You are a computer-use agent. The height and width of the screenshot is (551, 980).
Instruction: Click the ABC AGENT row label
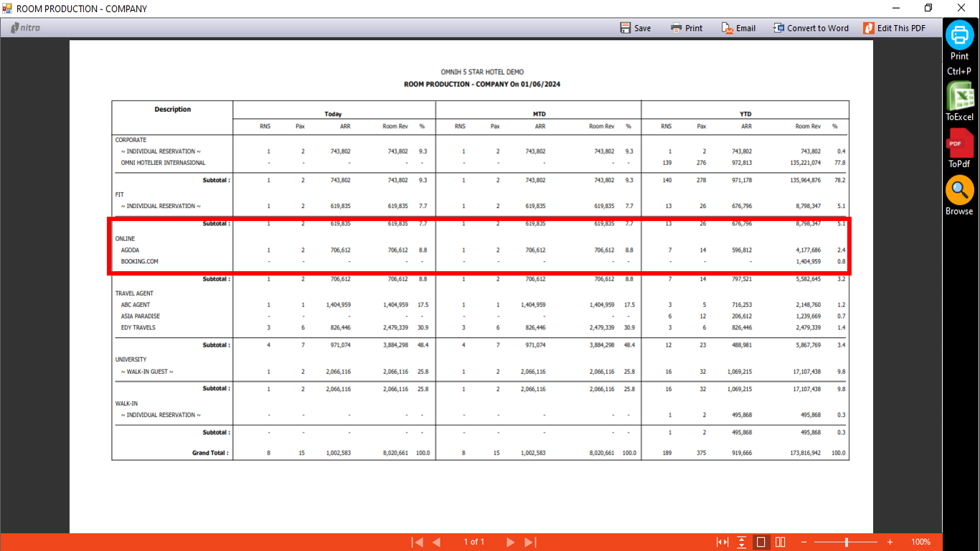coord(136,305)
